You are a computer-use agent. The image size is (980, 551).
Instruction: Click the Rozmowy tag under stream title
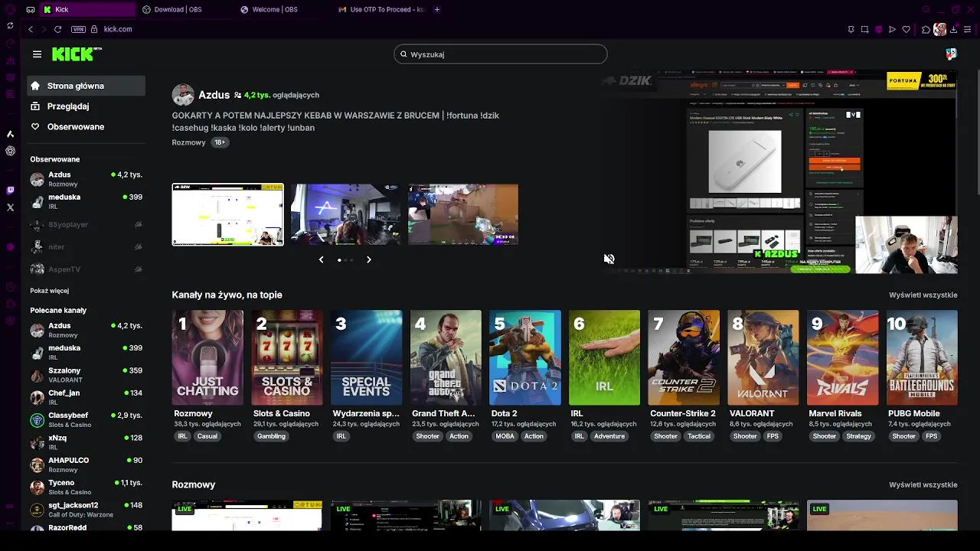click(x=188, y=142)
